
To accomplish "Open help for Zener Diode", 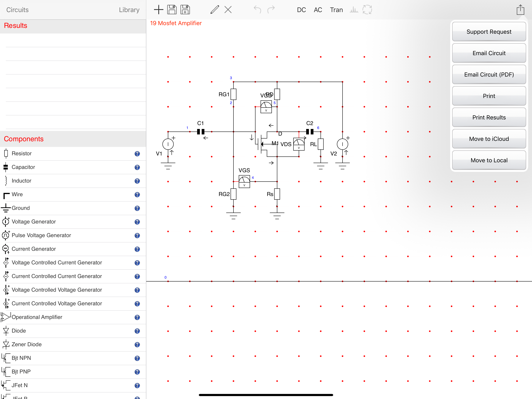I will [x=137, y=345].
